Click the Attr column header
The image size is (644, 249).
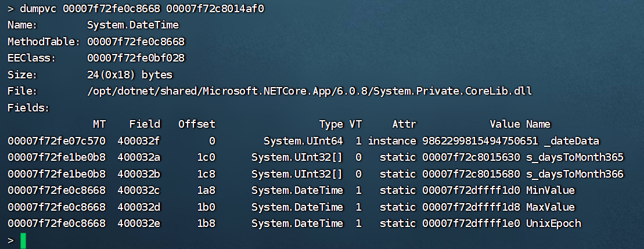[404, 124]
